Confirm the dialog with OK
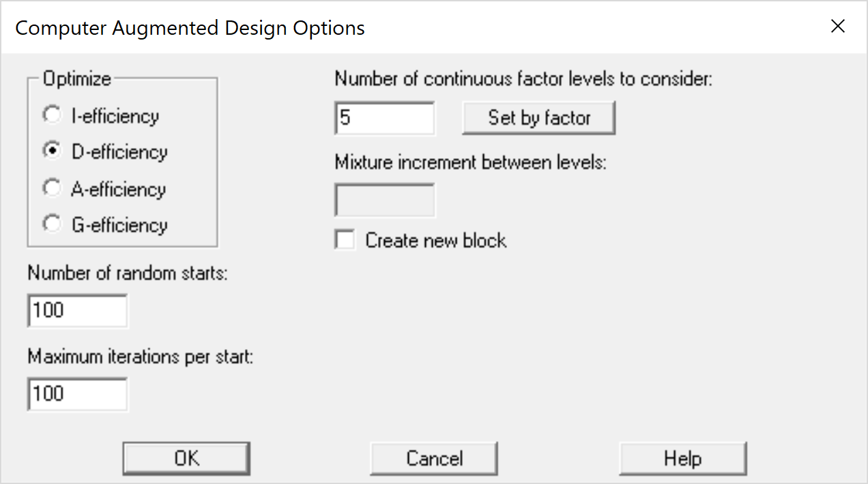868x484 pixels. tap(186, 458)
